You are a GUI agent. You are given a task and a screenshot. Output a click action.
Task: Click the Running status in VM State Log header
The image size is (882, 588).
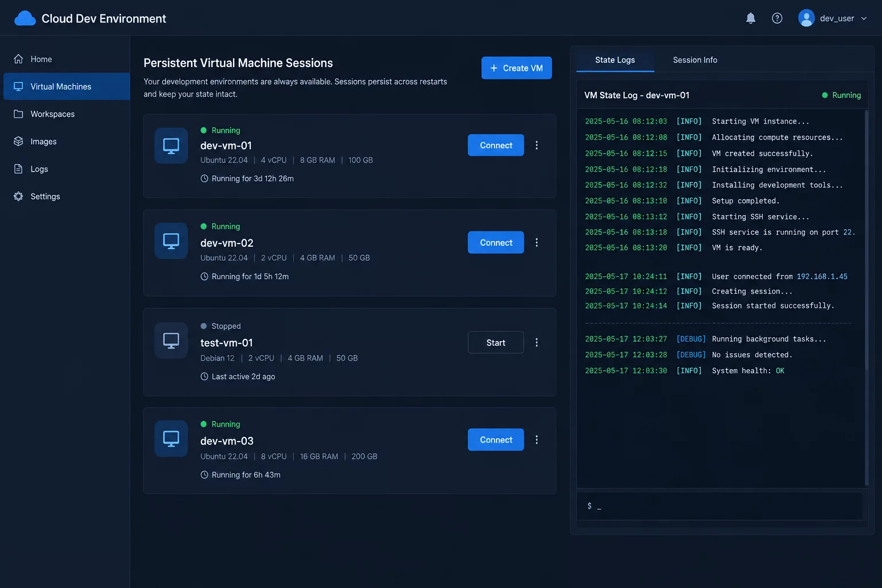click(x=841, y=95)
